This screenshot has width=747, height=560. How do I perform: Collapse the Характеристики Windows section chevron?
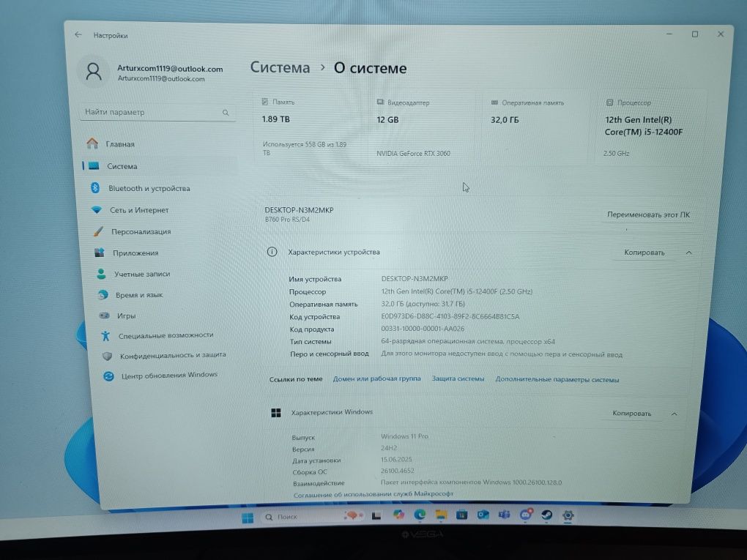coord(674,414)
